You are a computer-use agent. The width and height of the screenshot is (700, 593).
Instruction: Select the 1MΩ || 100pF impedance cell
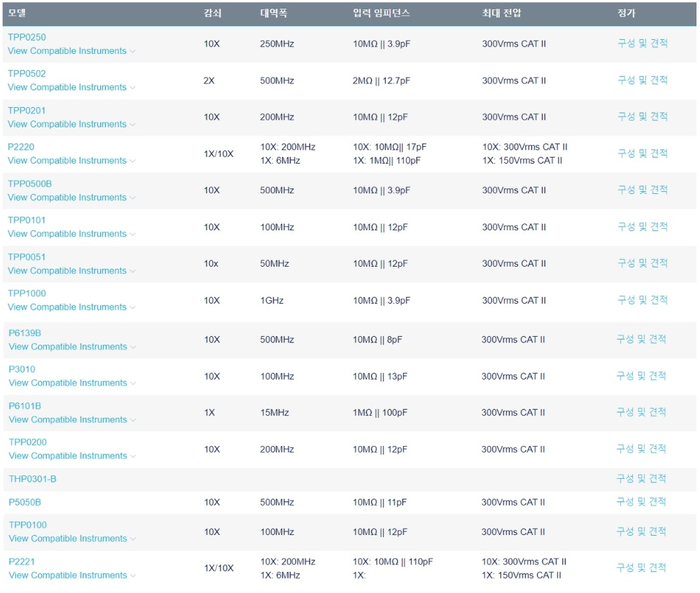tap(380, 412)
